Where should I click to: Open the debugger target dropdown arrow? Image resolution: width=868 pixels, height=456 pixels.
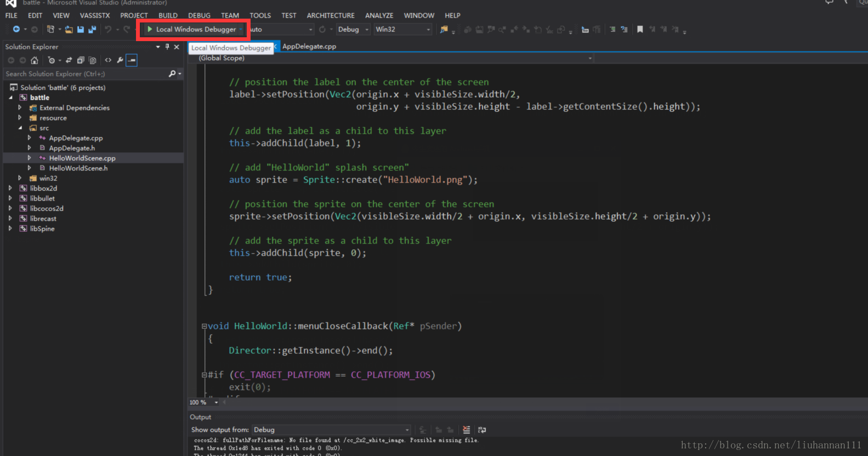pos(241,29)
